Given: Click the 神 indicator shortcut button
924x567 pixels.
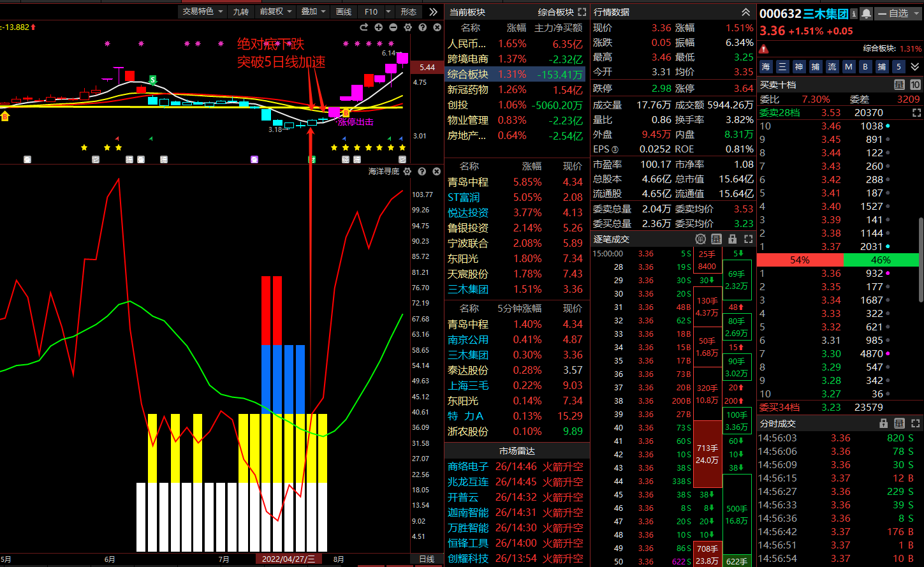Looking at the screenshot, I should pos(799,66).
